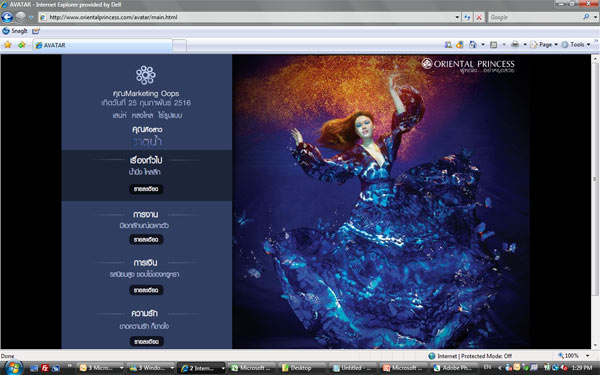Go back with the browser Back button
This screenshot has width=600, height=375.
pos(7,17)
